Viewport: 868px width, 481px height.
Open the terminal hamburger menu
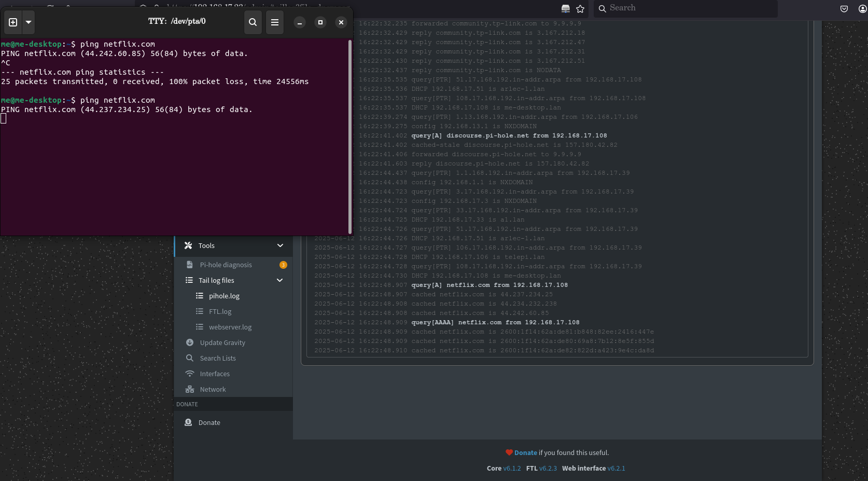[x=275, y=22]
